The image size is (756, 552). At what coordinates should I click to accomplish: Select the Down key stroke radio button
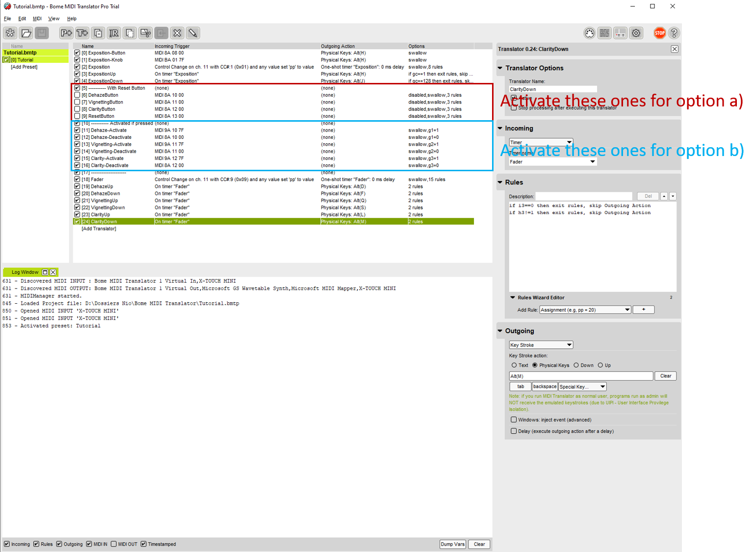[576, 365]
